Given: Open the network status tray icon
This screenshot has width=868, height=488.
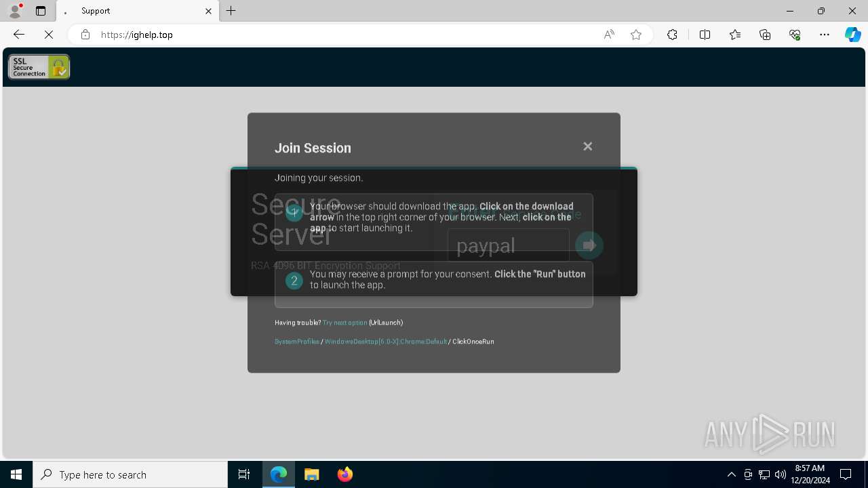Looking at the screenshot, I should (x=764, y=474).
